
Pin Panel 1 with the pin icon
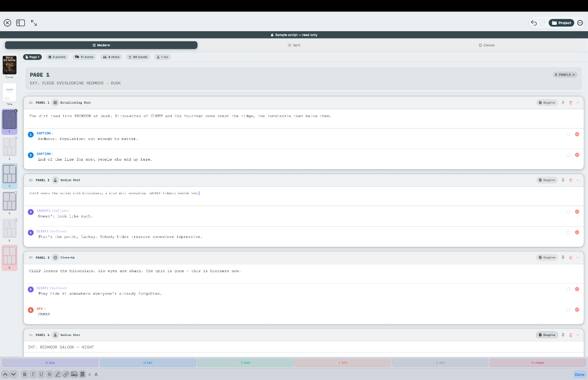pos(563,103)
